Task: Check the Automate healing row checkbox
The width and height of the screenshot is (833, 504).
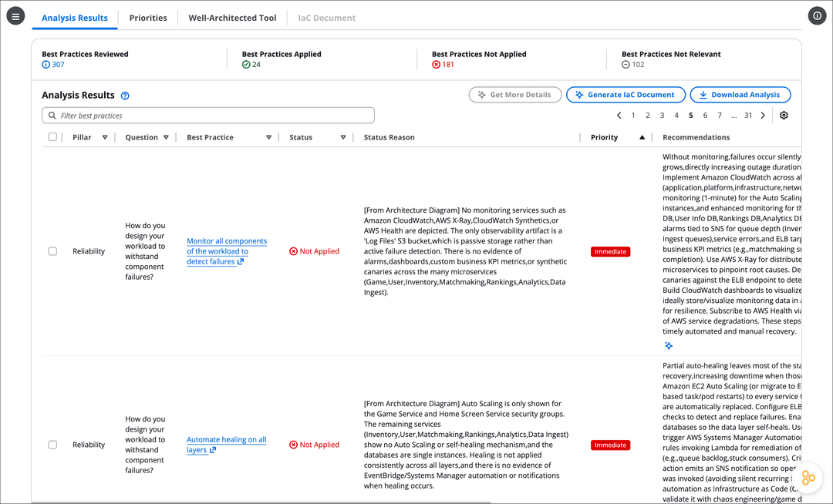Action: point(52,445)
